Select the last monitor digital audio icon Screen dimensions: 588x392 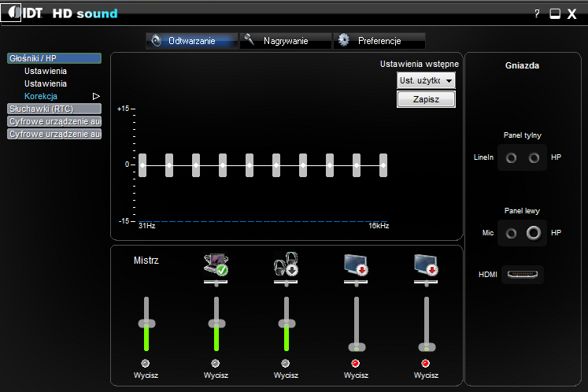point(426,264)
